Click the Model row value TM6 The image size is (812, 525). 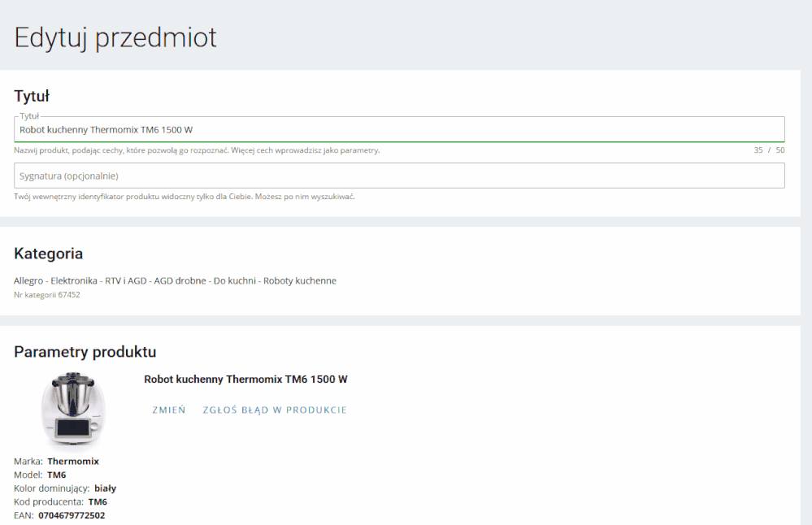point(57,475)
